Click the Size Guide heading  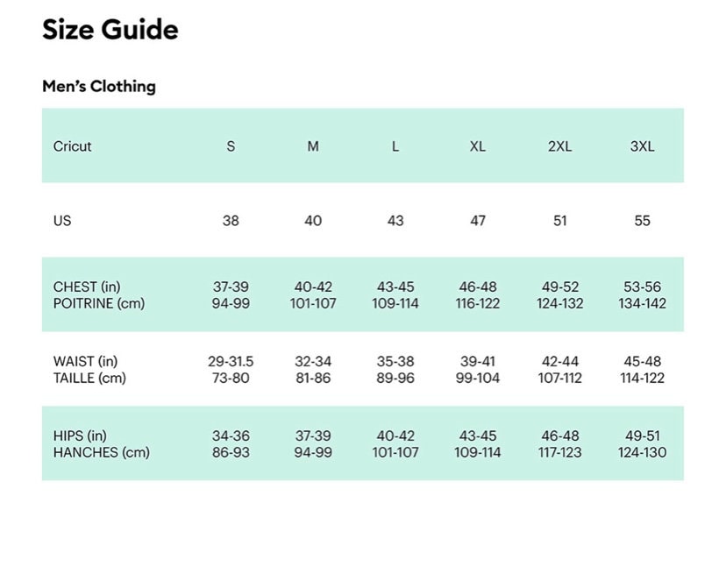pyautogui.click(x=110, y=30)
